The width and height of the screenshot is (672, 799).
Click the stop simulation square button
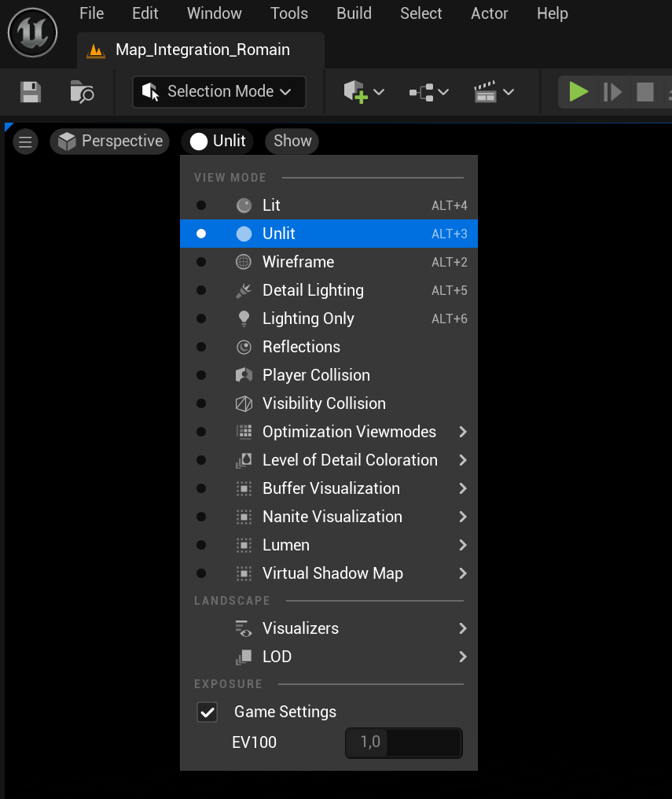(645, 92)
